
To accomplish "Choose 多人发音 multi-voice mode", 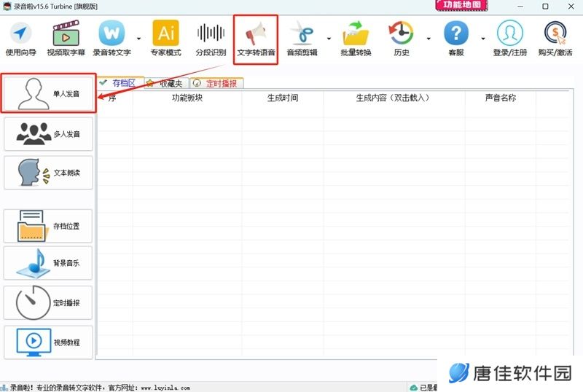I will 48,134.
